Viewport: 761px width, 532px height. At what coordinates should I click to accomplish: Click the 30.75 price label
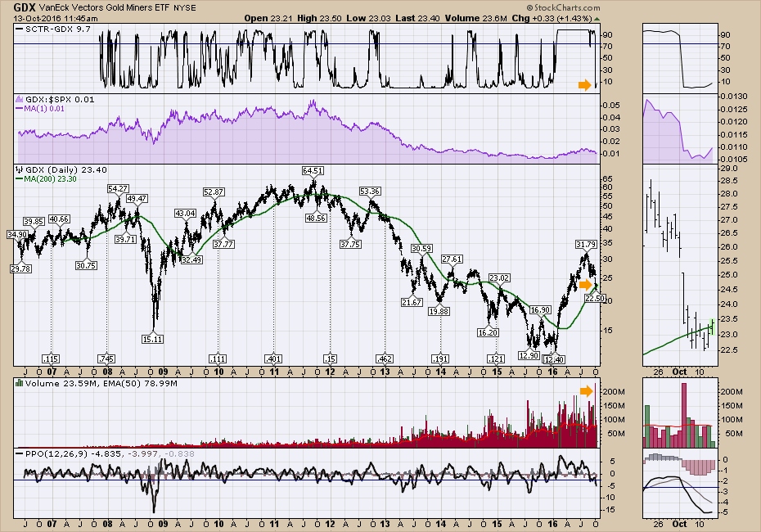(86, 265)
